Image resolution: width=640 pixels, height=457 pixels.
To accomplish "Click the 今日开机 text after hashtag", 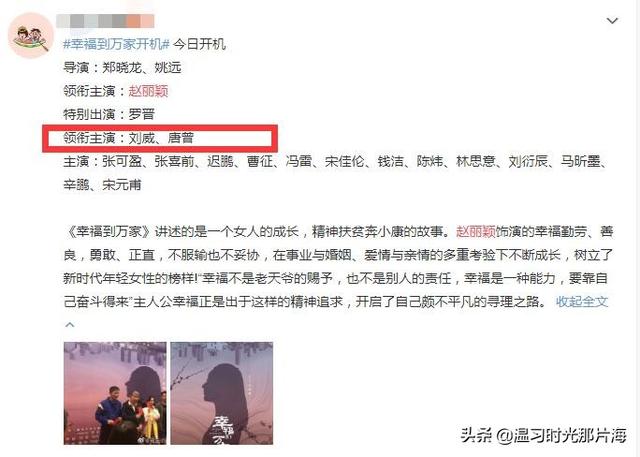I will pos(199,44).
